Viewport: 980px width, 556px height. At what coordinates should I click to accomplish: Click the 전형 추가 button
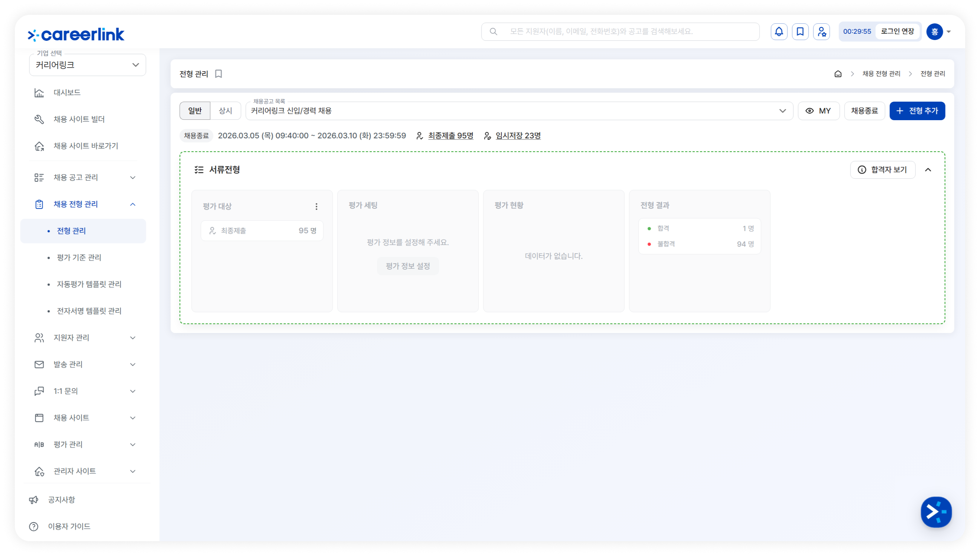pyautogui.click(x=917, y=111)
